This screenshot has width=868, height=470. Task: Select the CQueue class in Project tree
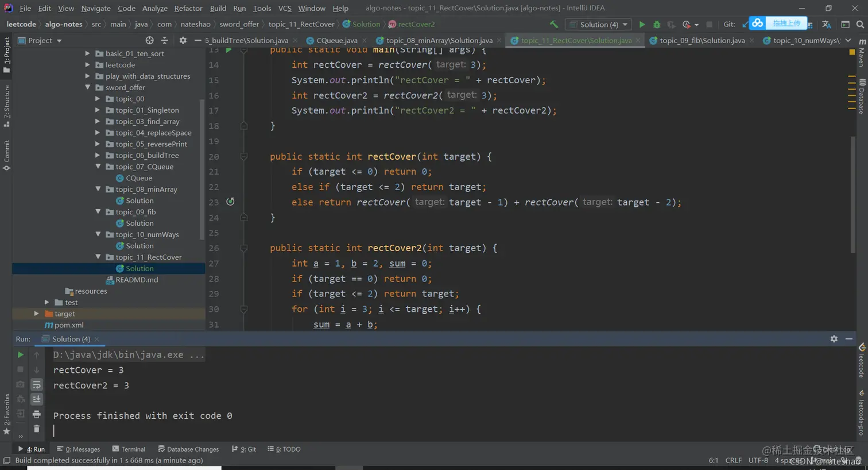tap(139, 178)
